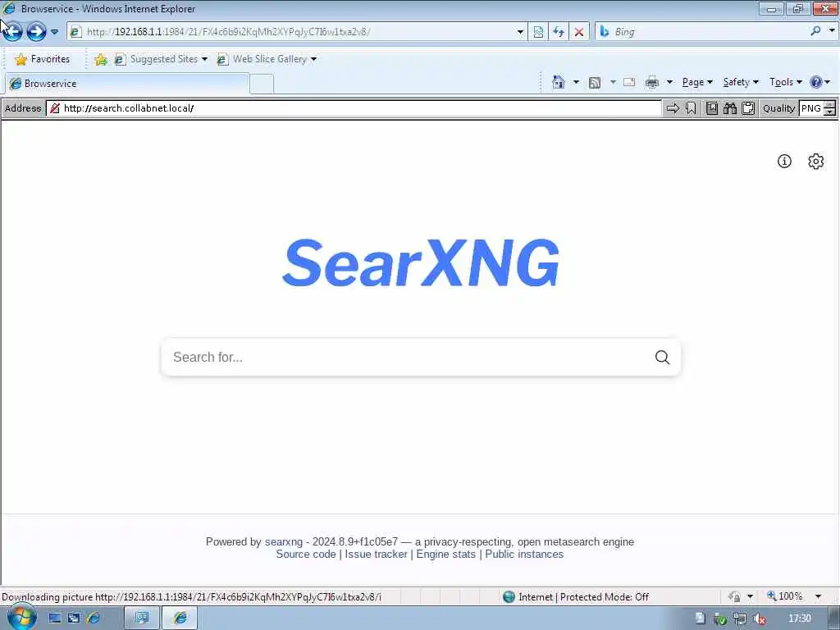
Task: Click the Help question mark icon
Action: (x=816, y=82)
